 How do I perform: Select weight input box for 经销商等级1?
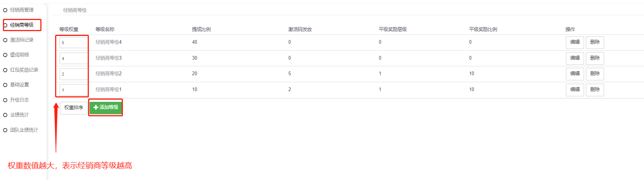pyautogui.click(x=73, y=90)
